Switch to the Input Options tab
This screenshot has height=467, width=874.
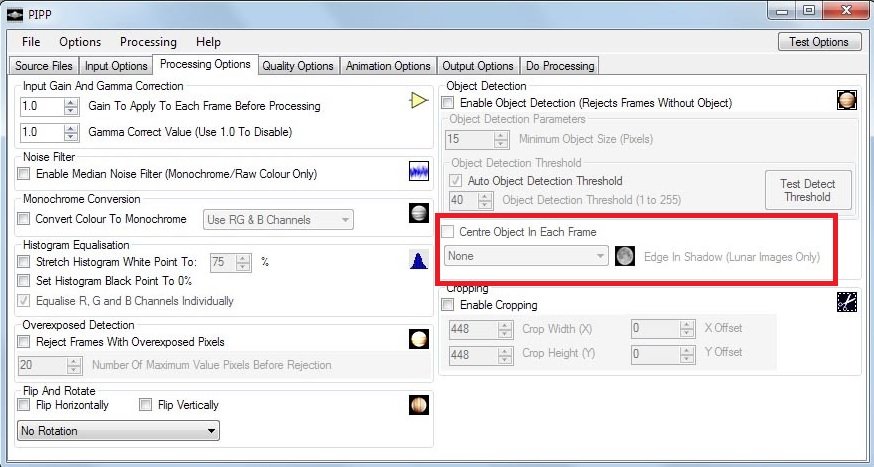(x=116, y=66)
